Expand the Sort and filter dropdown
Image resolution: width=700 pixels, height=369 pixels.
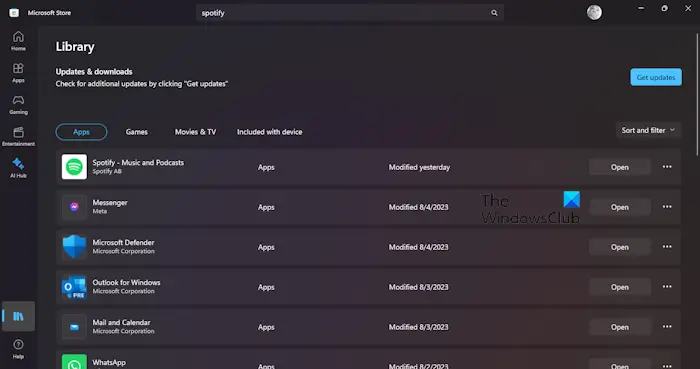coord(648,130)
